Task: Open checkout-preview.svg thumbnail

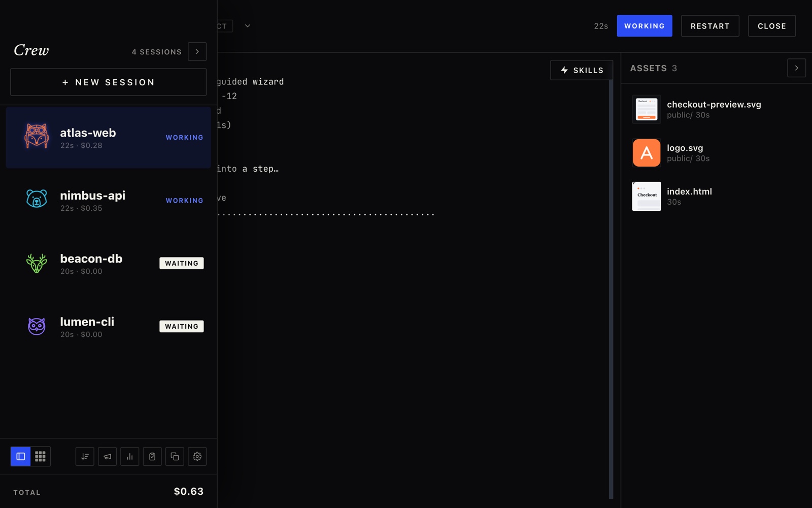Action: point(647,109)
